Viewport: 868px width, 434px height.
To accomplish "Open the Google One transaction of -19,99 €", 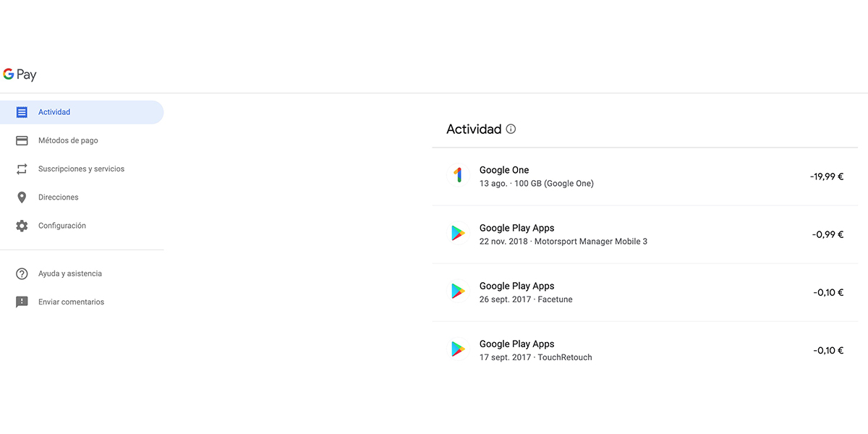I will click(x=644, y=176).
